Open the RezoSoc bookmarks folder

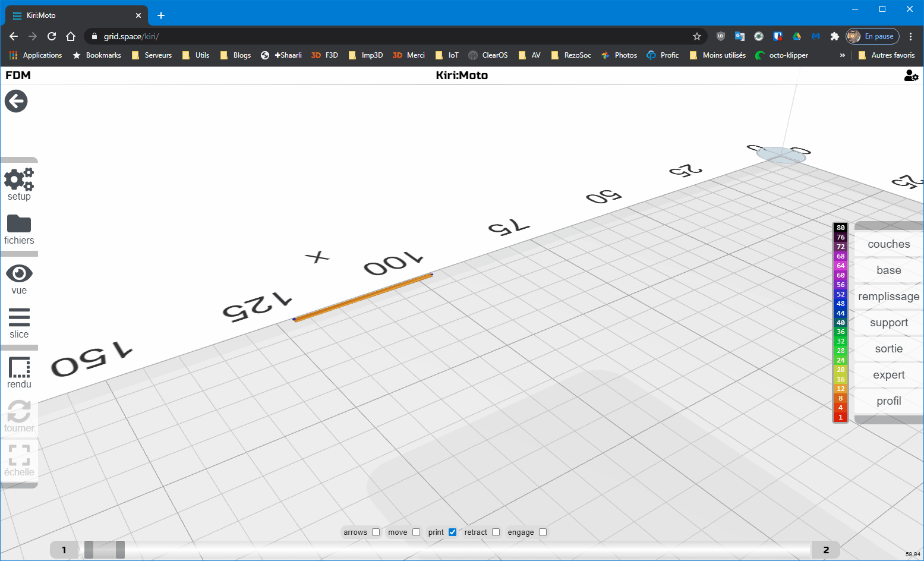(570, 55)
